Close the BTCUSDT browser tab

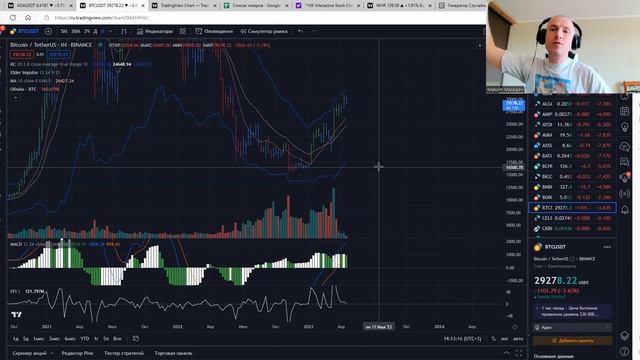(x=143, y=6)
